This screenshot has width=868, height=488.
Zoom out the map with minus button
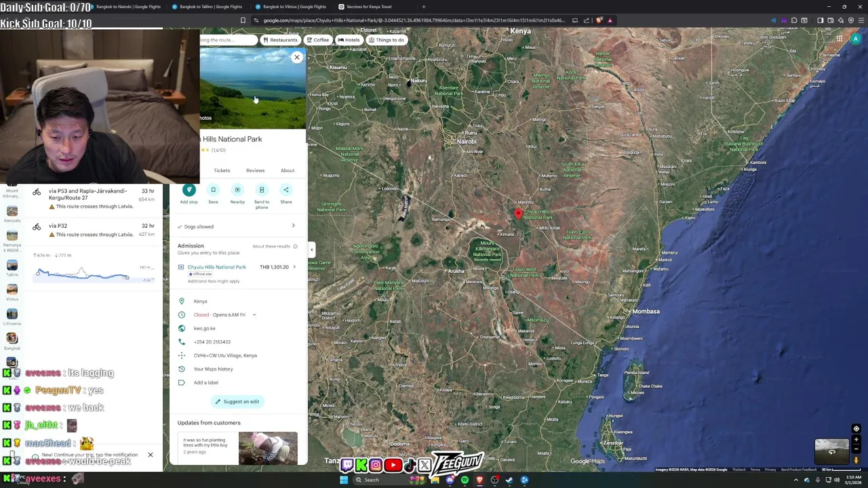[856, 449]
